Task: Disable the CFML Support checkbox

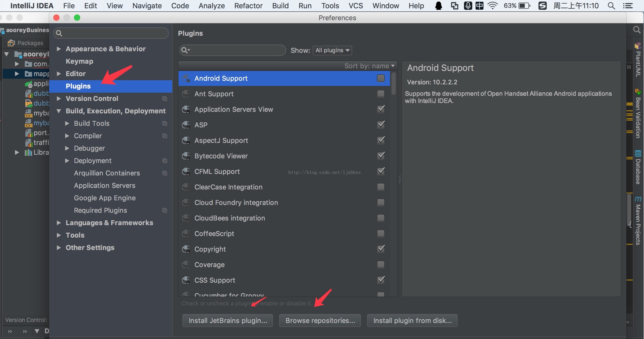Action: 381,171
